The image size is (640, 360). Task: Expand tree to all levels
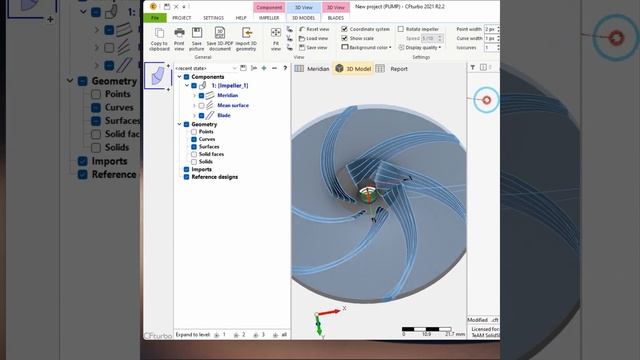coord(280,335)
